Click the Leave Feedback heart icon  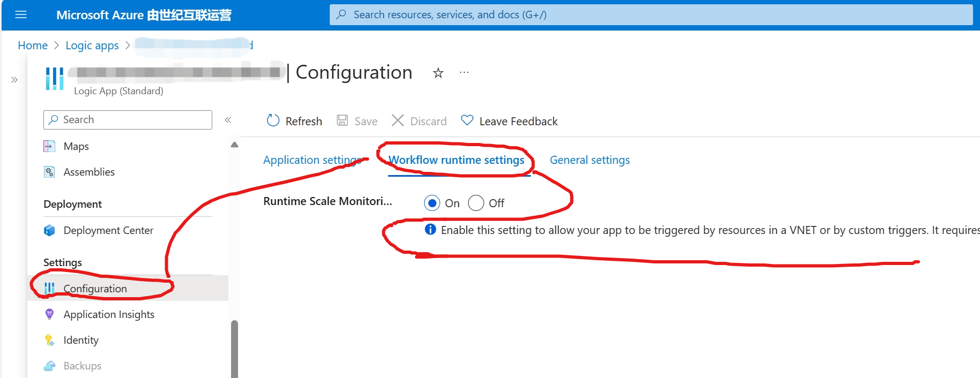(x=467, y=120)
